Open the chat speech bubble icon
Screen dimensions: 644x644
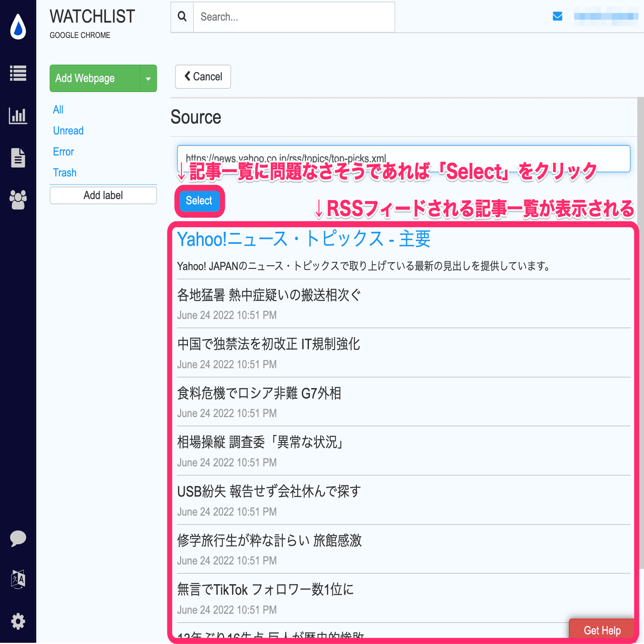tap(18, 538)
